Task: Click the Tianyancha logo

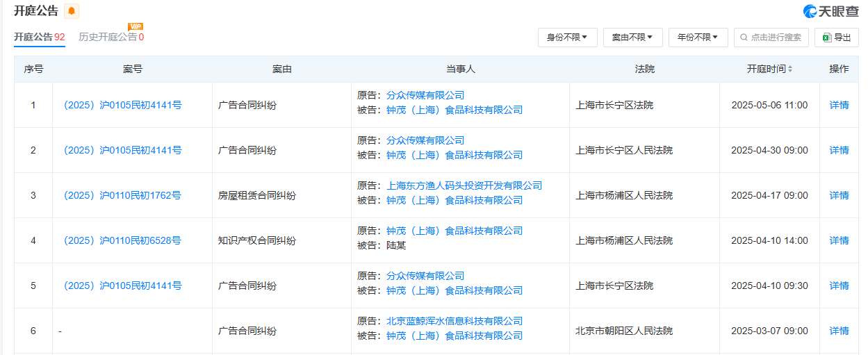Action: click(x=830, y=11)
